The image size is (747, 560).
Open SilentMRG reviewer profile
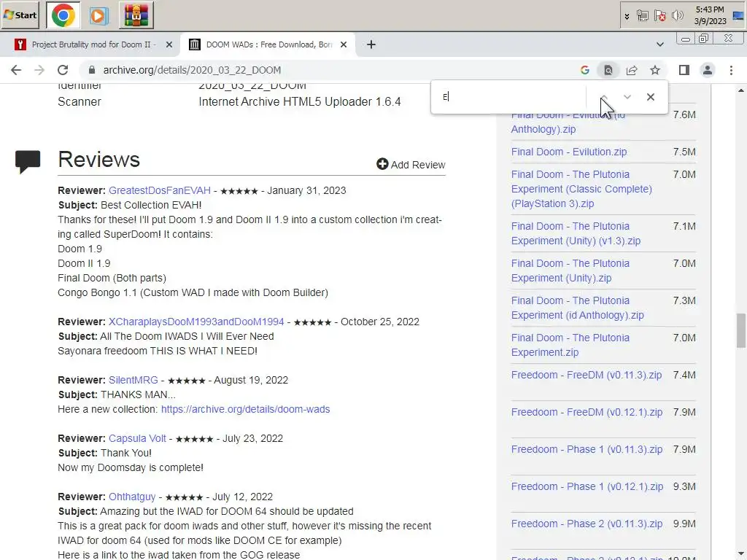click(x=133, y=380)
